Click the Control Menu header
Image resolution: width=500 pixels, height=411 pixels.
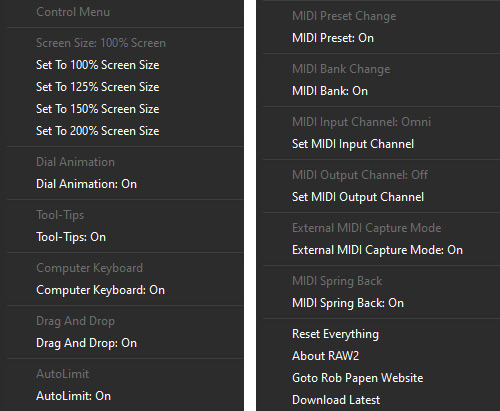click(73, 12)
